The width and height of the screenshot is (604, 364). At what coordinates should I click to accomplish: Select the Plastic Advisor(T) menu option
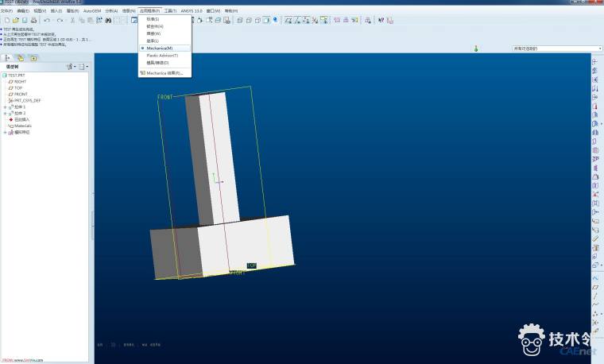[162, 56]
